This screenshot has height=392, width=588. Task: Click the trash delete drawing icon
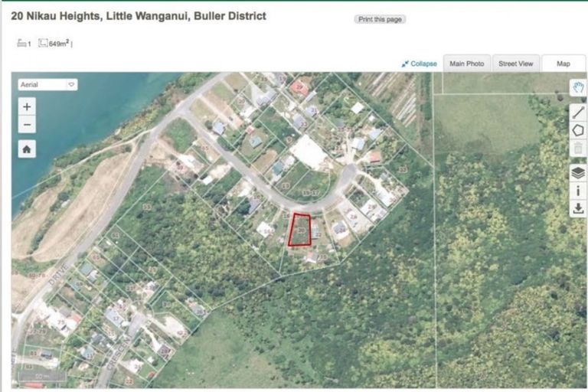click(578, 149)
